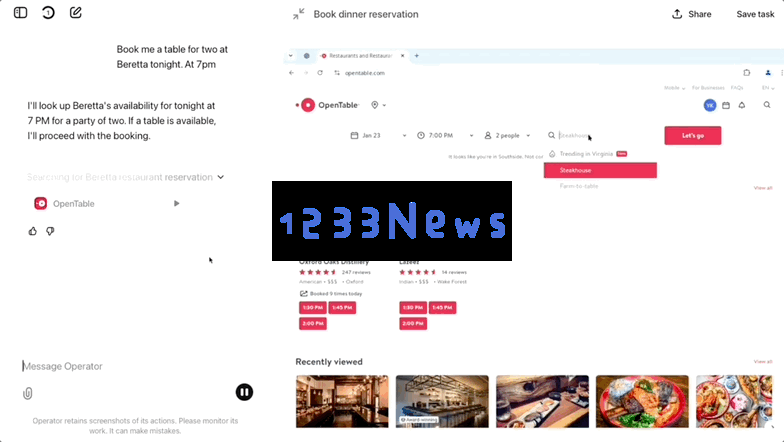Book 2:00 PM at Lazeez
The image size is (784, 442).
pyautogui.click(x=412, y=324)
